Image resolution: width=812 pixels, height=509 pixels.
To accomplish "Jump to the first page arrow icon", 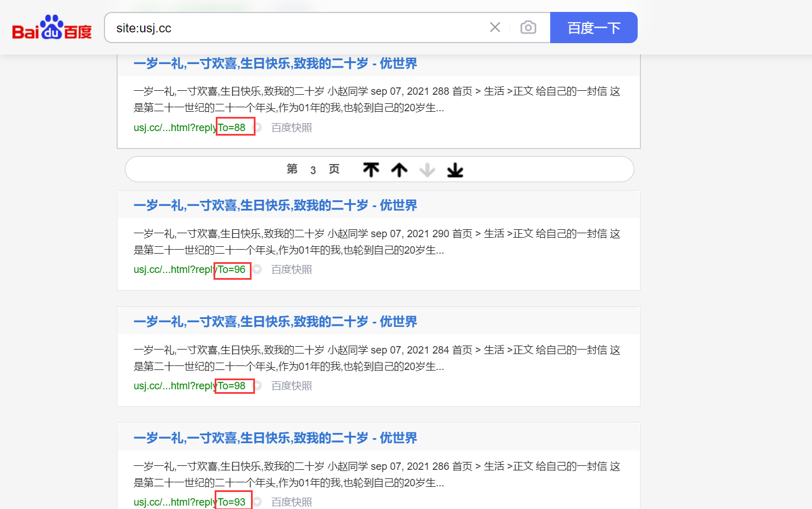I will [x=370, y=169].
